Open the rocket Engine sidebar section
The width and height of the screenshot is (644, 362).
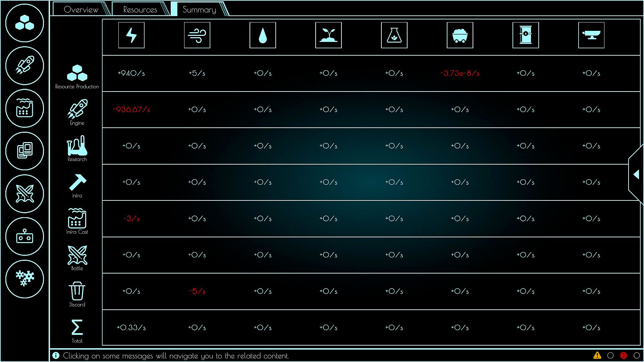pos(24,66)
